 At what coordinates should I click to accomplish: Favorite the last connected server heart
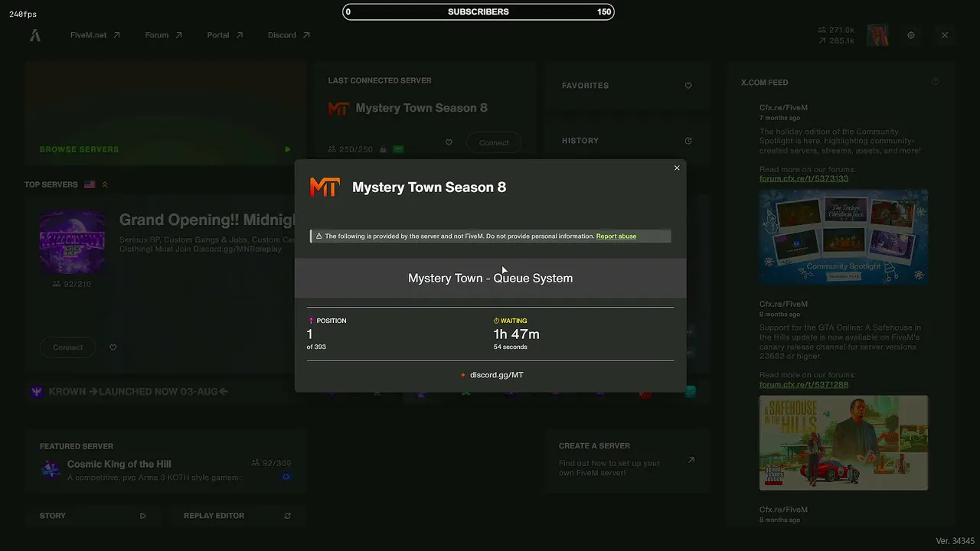coord(449,142)
